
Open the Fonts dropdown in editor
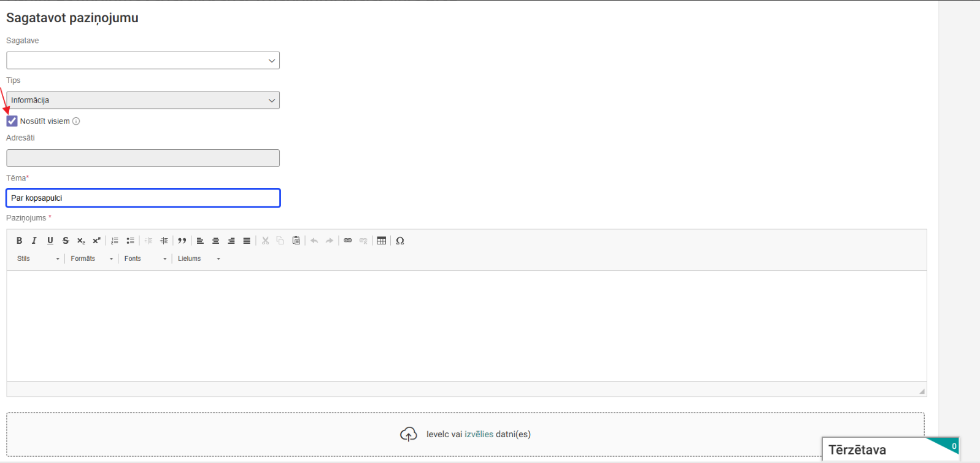click(145, 259)
